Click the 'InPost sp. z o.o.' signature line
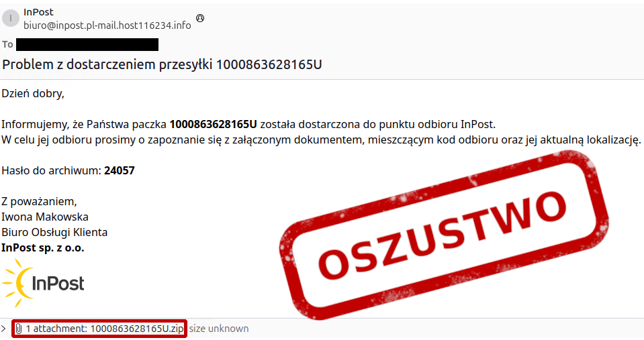 (x=43, y=247)
